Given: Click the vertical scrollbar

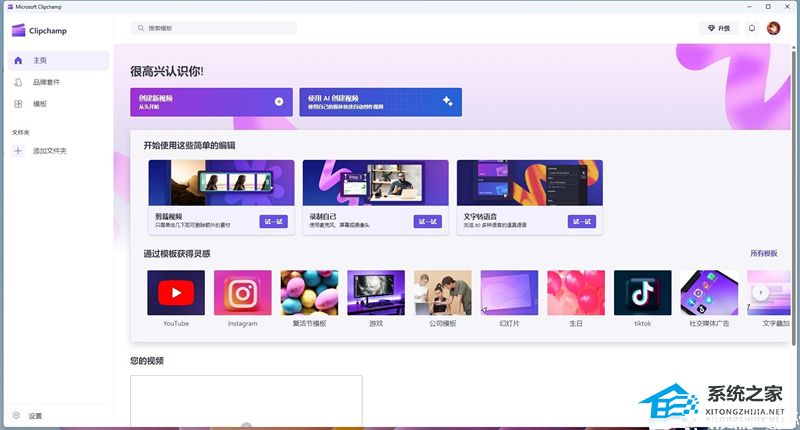Looking at the screenshot, I should pos(794,196).
